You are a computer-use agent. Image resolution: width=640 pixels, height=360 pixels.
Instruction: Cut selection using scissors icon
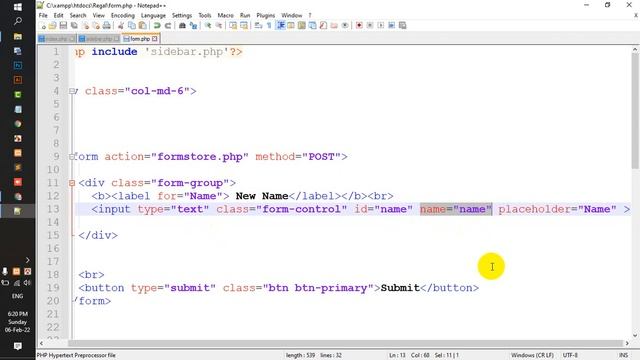click(121, 25)
